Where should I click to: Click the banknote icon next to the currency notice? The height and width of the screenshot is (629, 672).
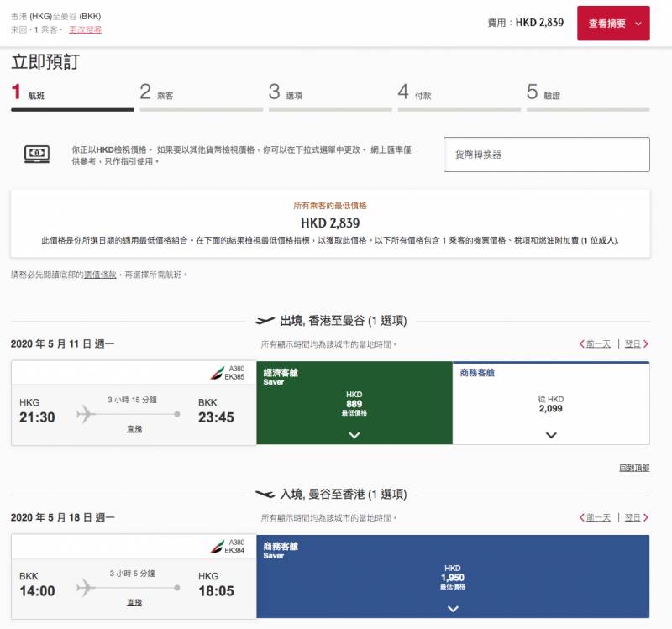click(39, 151)
